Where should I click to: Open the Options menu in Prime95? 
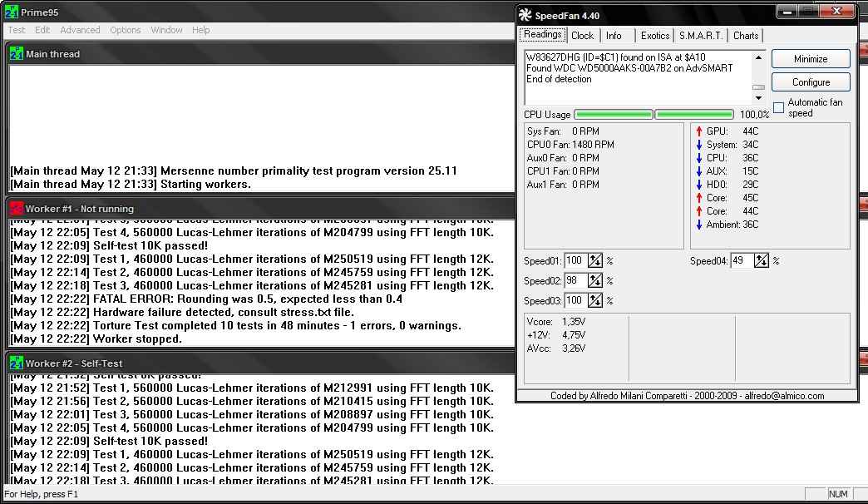point(125,30)
